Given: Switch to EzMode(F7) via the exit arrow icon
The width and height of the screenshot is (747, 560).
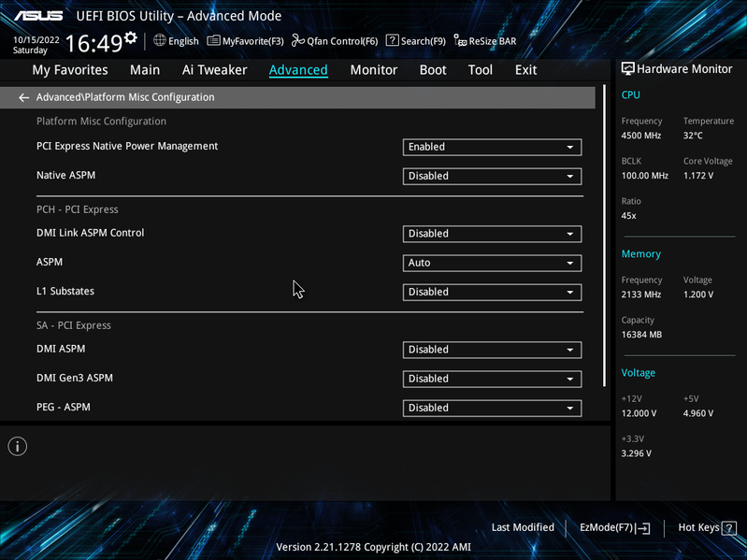Looking at the screenshot, I should point(642,528).
